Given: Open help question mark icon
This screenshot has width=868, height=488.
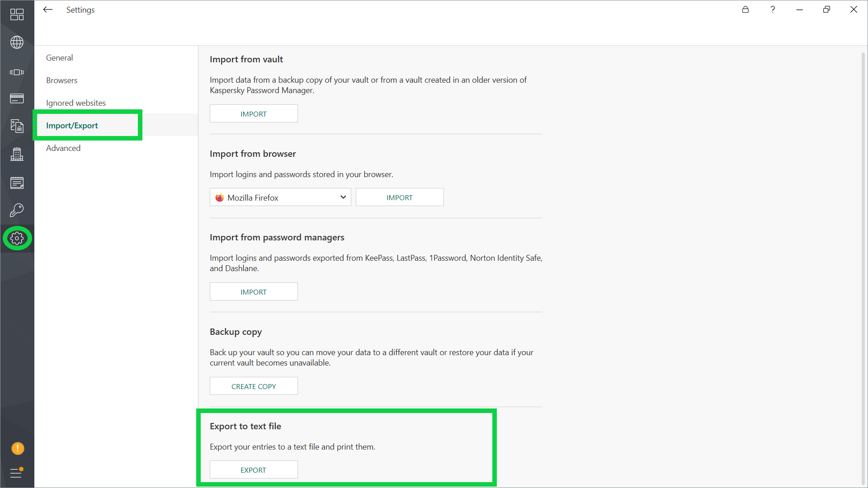Looking at the screenshot, I should point(773,9).
